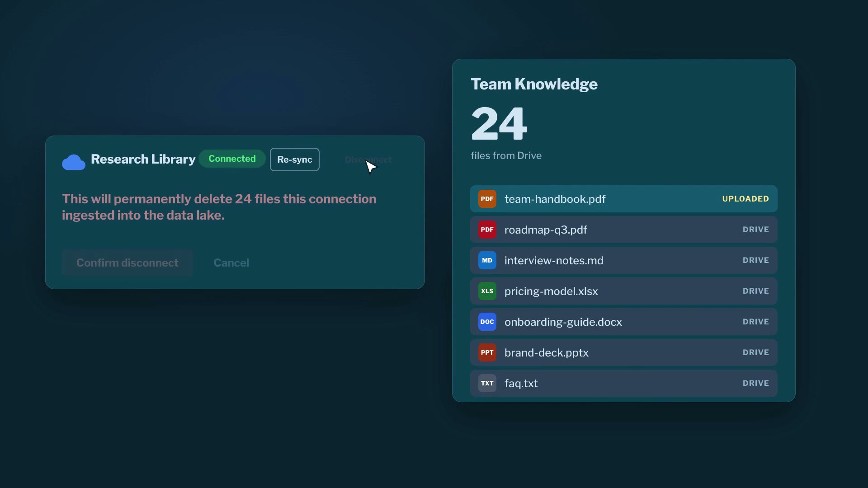Click the blue cloud icon beside Research Library

[x=74, y=162]
